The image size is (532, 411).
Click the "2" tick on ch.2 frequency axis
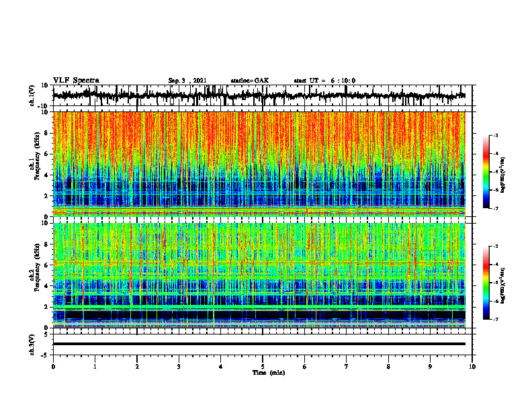(x=46, y=307)
